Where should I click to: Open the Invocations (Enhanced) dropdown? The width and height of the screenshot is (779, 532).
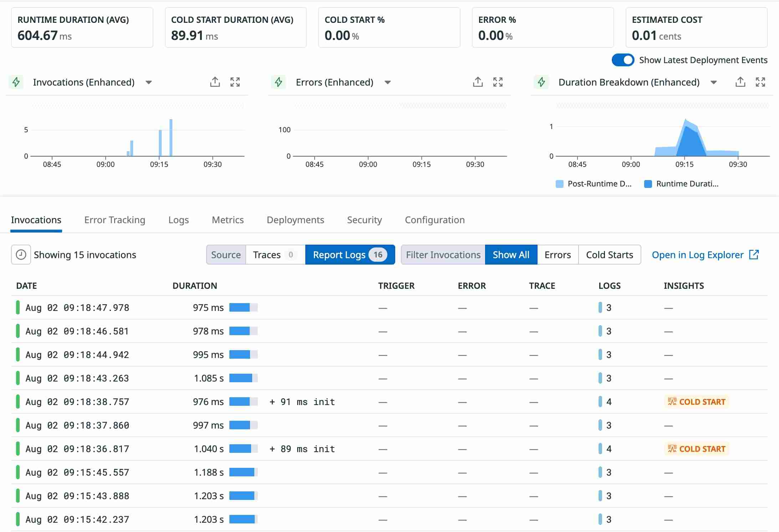(x=149, y=82)
